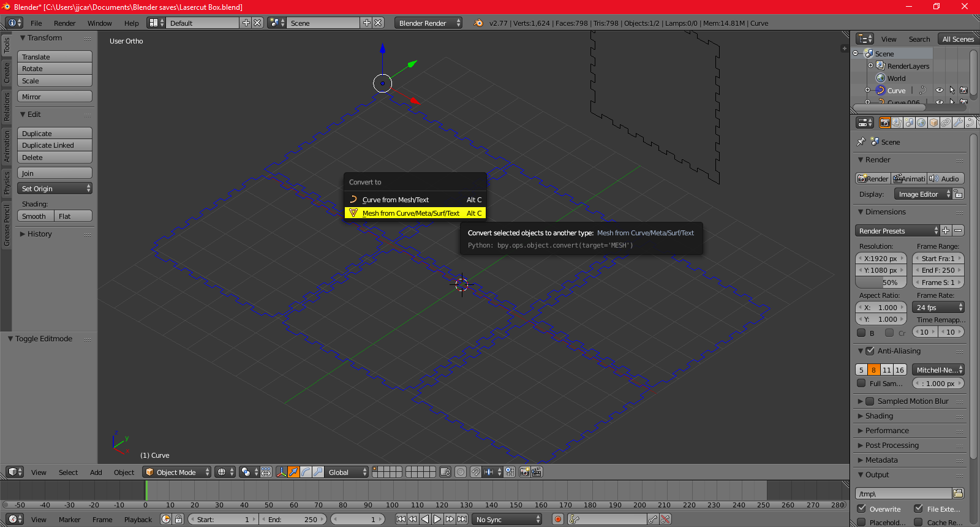The image size is (980, 527).
Task: Toggle Curve renderability camera in outliner
Action: click(963, 90)
